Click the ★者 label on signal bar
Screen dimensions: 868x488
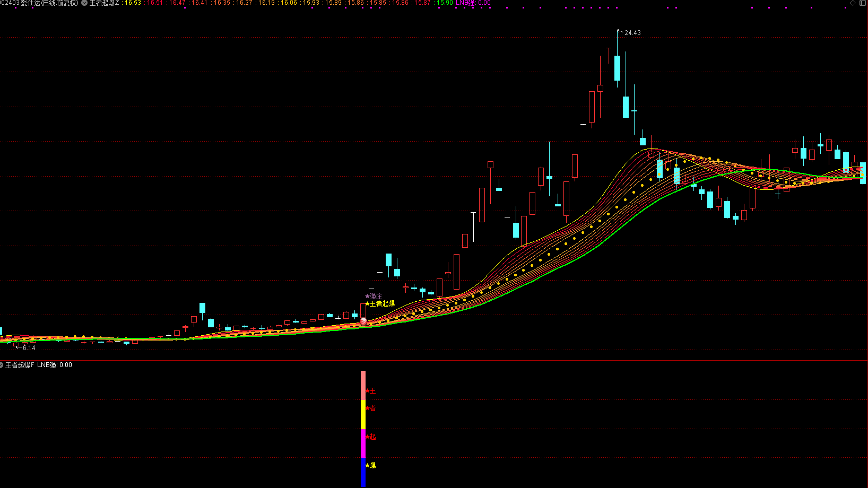pos(370,408)
